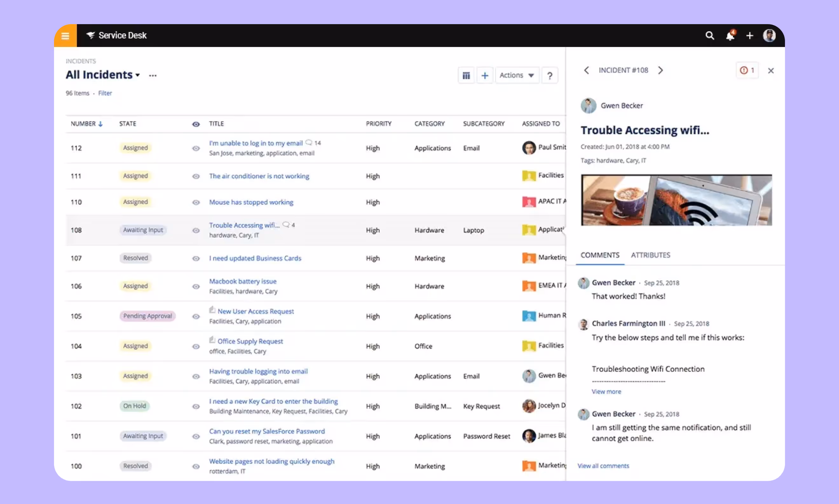Click the Service Desk logo
Viewport: 839px width, 504px height.
[116, 35]
